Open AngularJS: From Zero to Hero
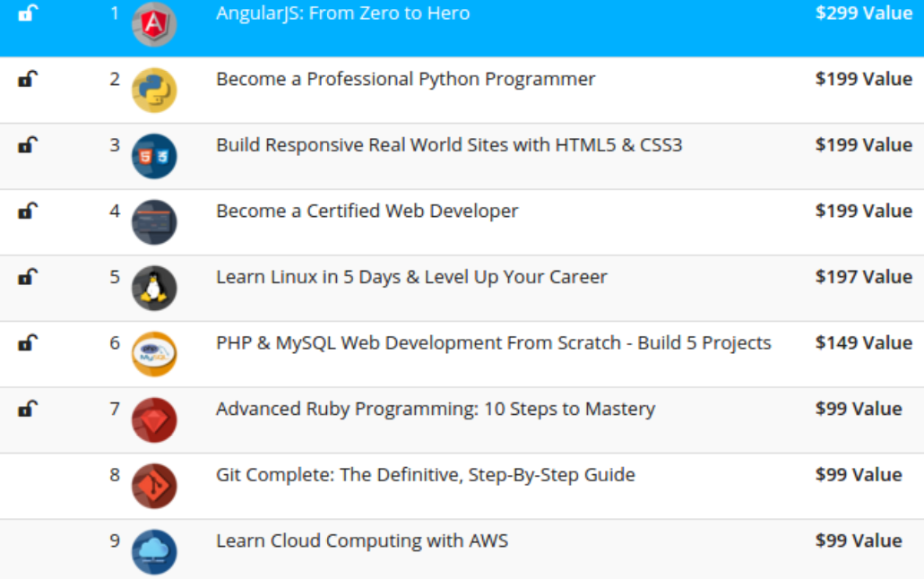This screenshot has width=924, height=579. point(342,13)
